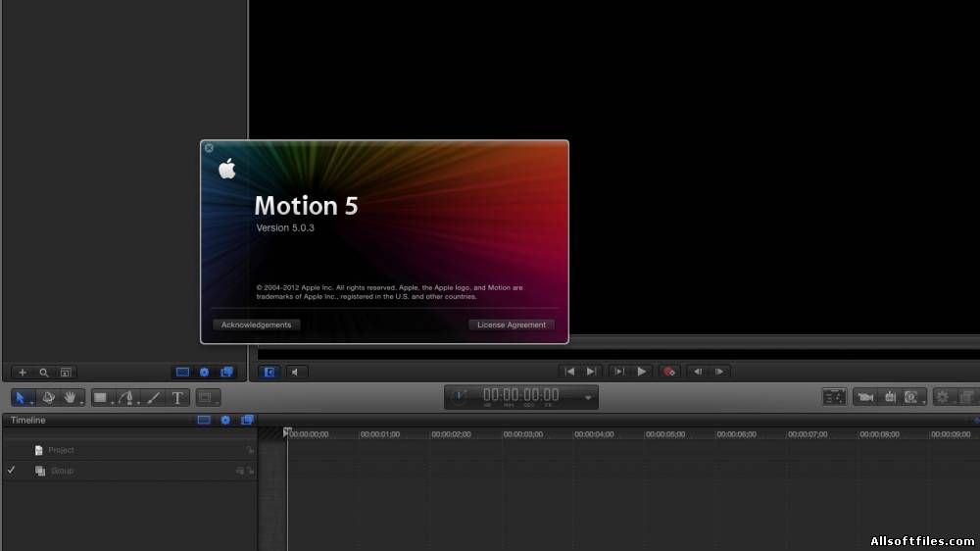Open the License Agreement
The image size is (980, 551).
511,325
